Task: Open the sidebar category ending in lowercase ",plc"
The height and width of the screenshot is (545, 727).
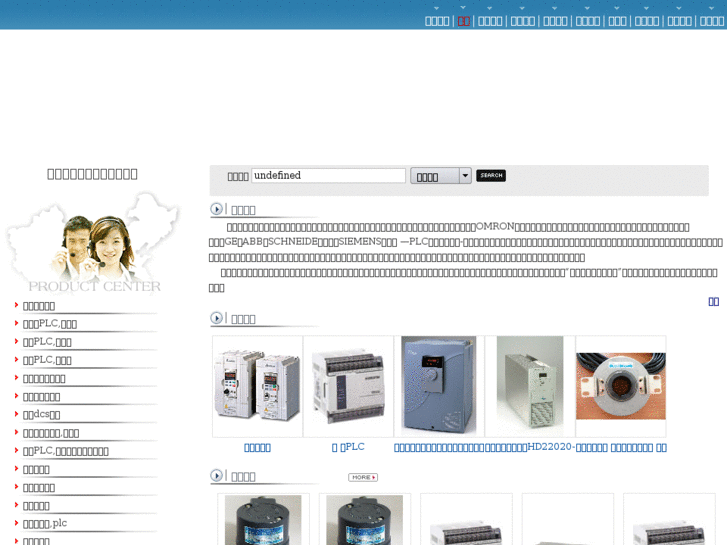Action: [x=45, y=523]
